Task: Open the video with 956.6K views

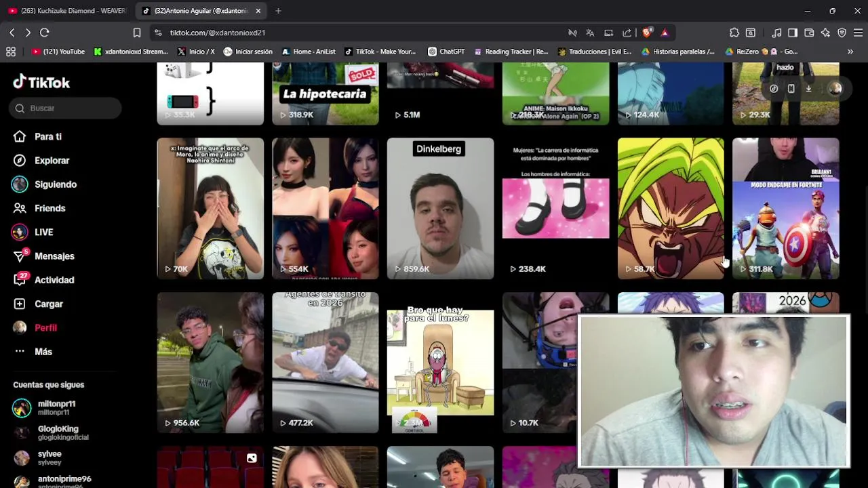Action: tap(210, 363)
